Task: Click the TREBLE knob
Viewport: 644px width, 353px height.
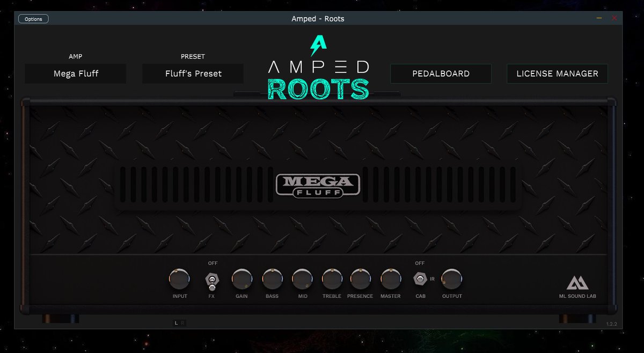Action: [x=332, y=279]
